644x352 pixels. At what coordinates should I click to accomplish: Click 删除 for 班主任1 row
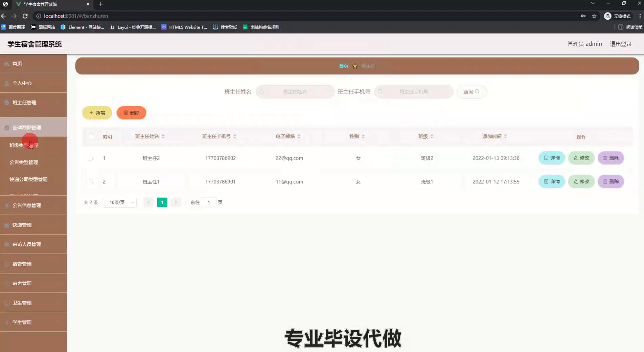[x=611, y=181]
